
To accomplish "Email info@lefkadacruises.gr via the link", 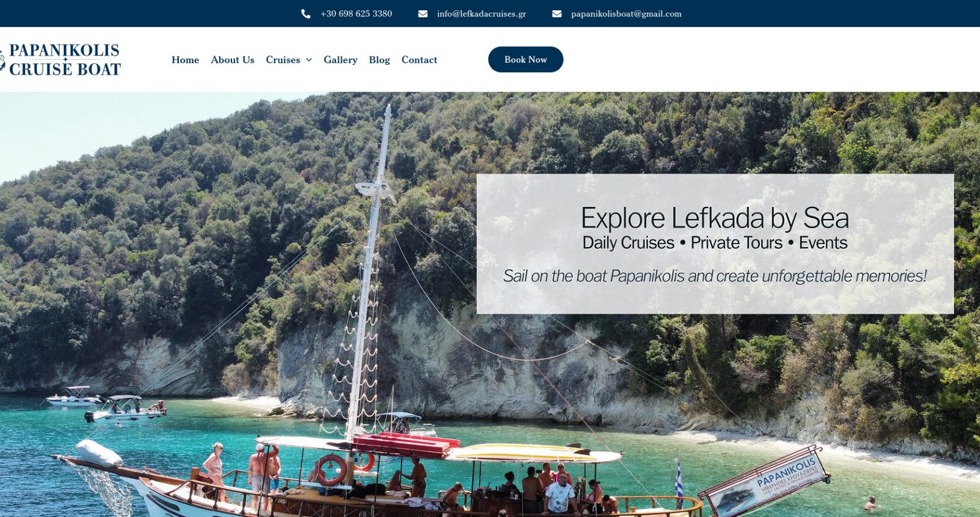I will [482, 14].
